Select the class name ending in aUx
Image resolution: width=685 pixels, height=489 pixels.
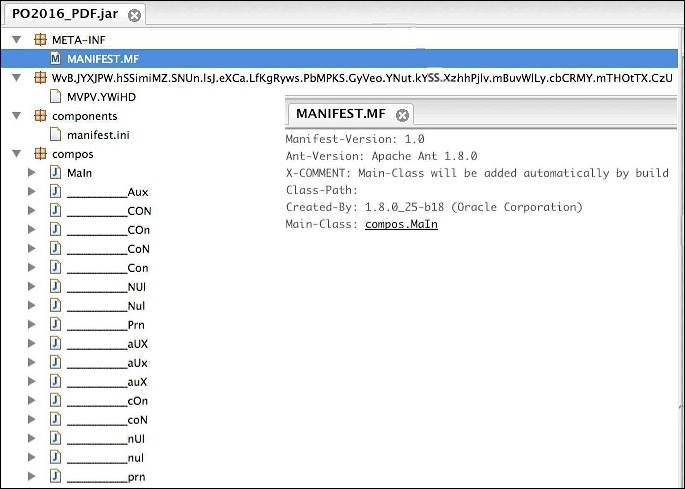point(107,363)
